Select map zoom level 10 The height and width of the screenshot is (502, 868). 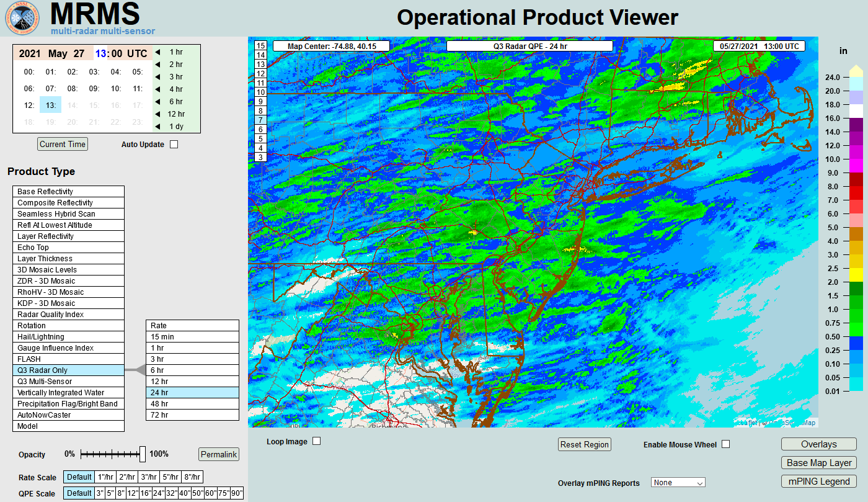click(x=260, y=93)
